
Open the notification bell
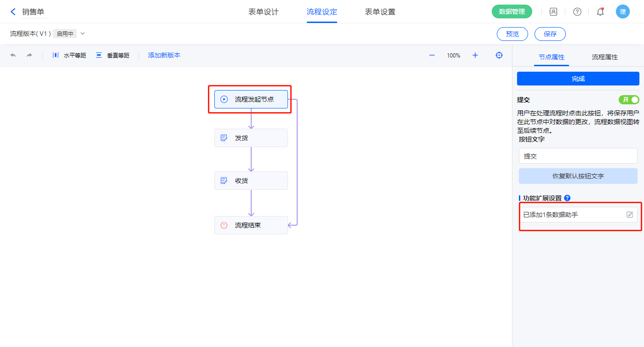click(600, 12)
